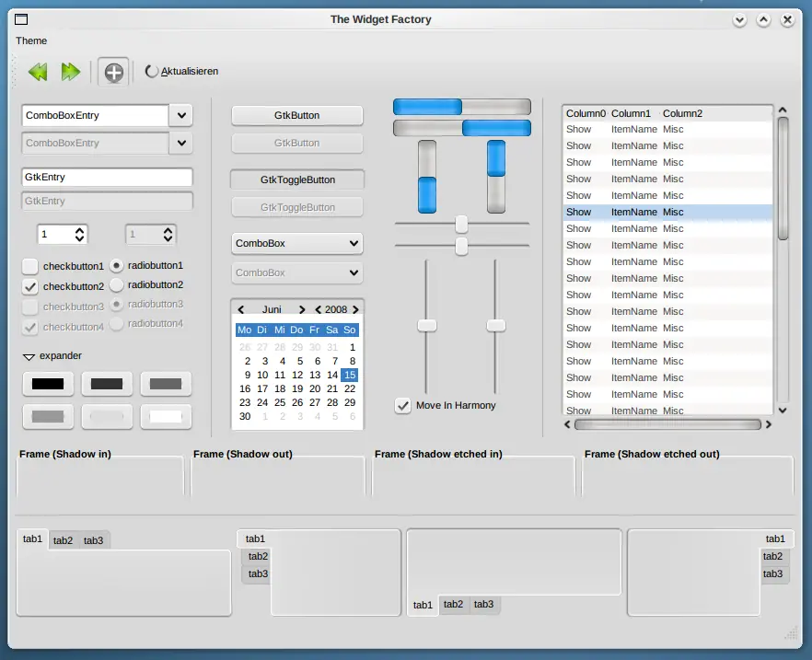Select tab2 in left-tabs notebook
This screenshot has width=812, height=660.
(258, 557)
